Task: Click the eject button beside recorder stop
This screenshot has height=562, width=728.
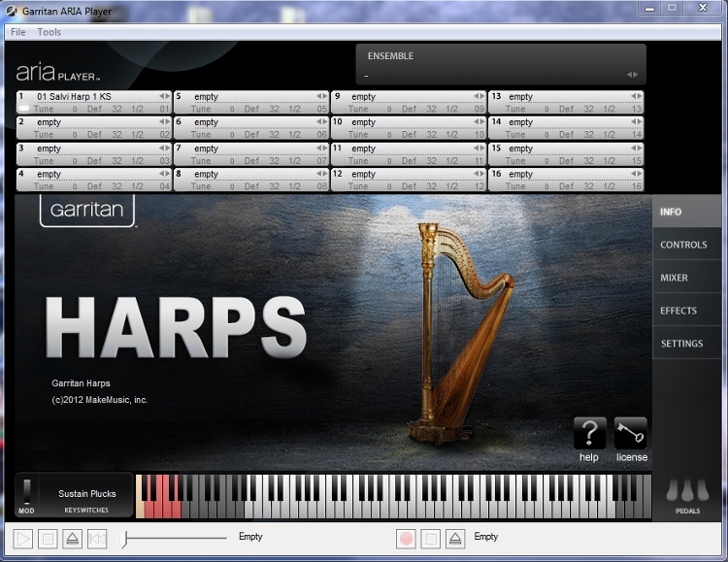Action: 455,539
